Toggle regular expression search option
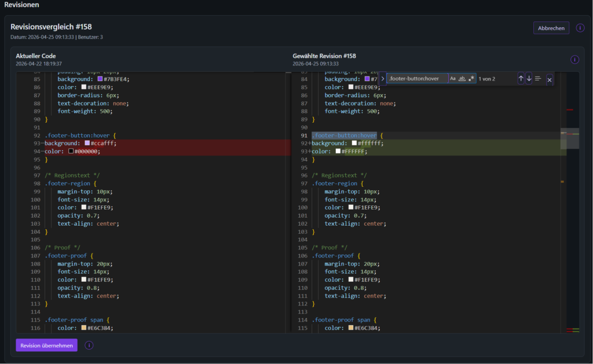The image size is (593, 364). point(471,79)
